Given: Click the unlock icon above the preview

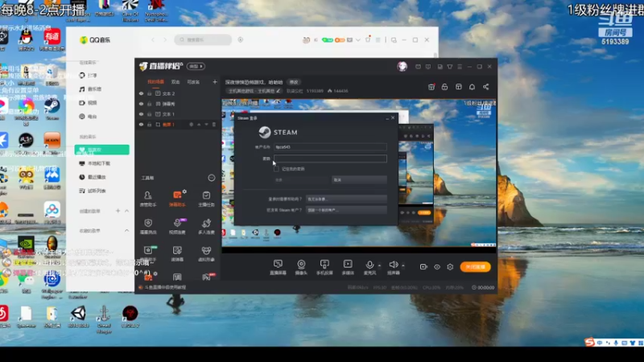Looking at the screenshot, I should tap(445, 87).
